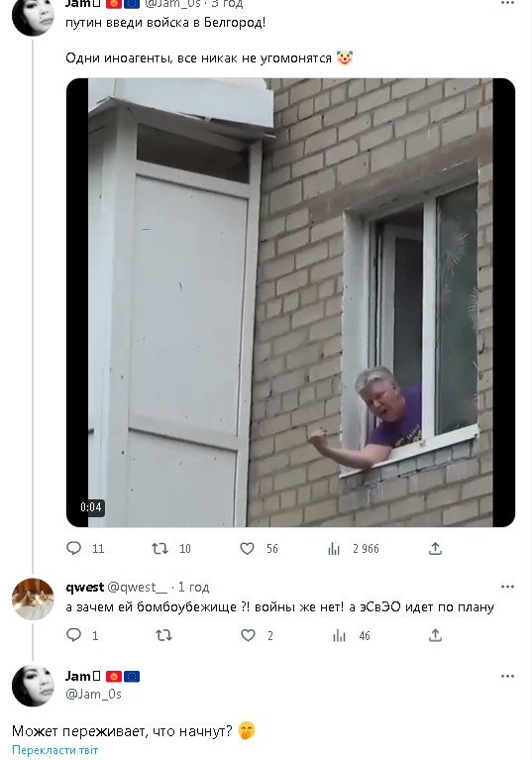
Task: Play the video of woman at window
Action: (290, 302)
